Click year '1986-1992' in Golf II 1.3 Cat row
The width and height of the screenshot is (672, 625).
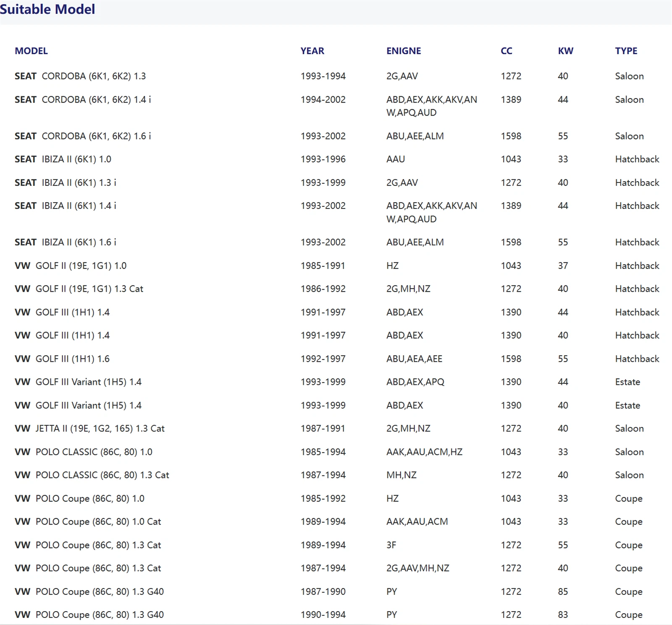tap(323, 289)
